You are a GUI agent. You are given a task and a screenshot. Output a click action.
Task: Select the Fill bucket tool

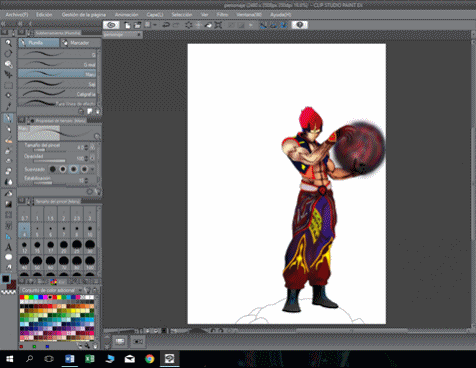click(8, 193)
